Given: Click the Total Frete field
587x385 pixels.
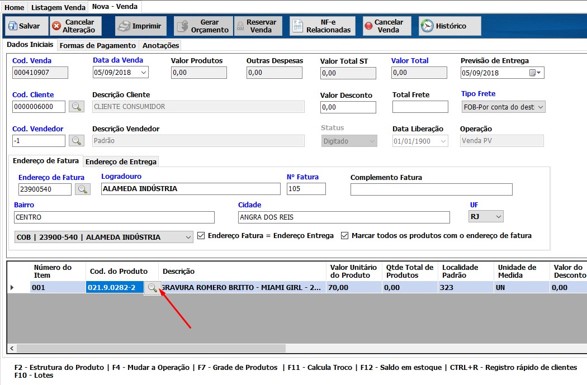Looking at the screenshot, I should (420, 107).
